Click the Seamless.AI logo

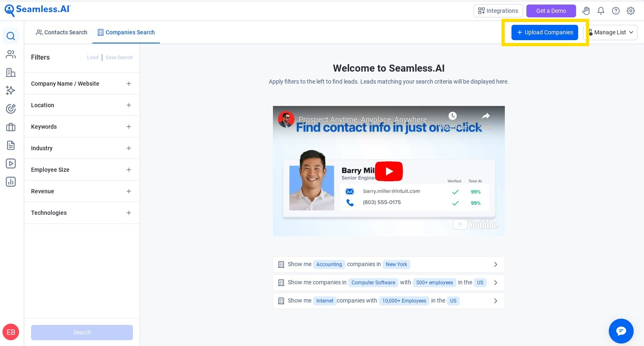tap(37, 10)
